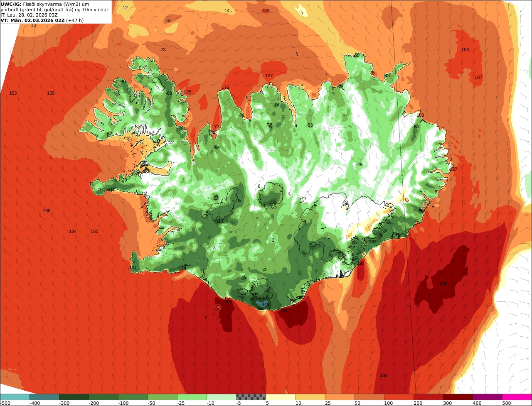Pick the -100 to -50 green legend swatch
The image size is (532, 406).
click(133, 397)
